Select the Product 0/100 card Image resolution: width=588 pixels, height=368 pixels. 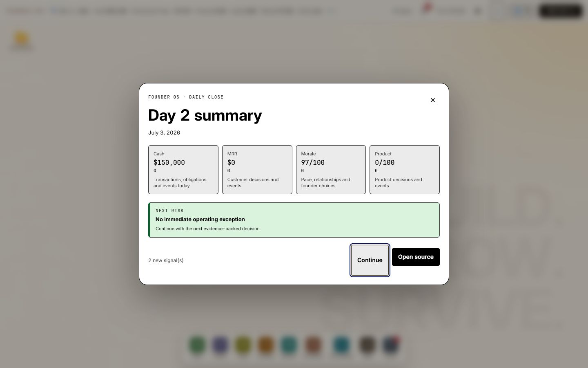pos(405,170)
